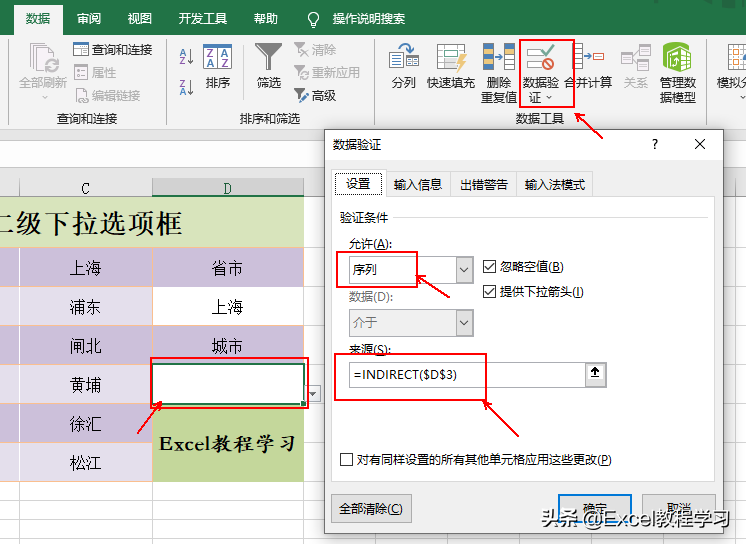Click the 浦东 cell

[x=86, y=307]
